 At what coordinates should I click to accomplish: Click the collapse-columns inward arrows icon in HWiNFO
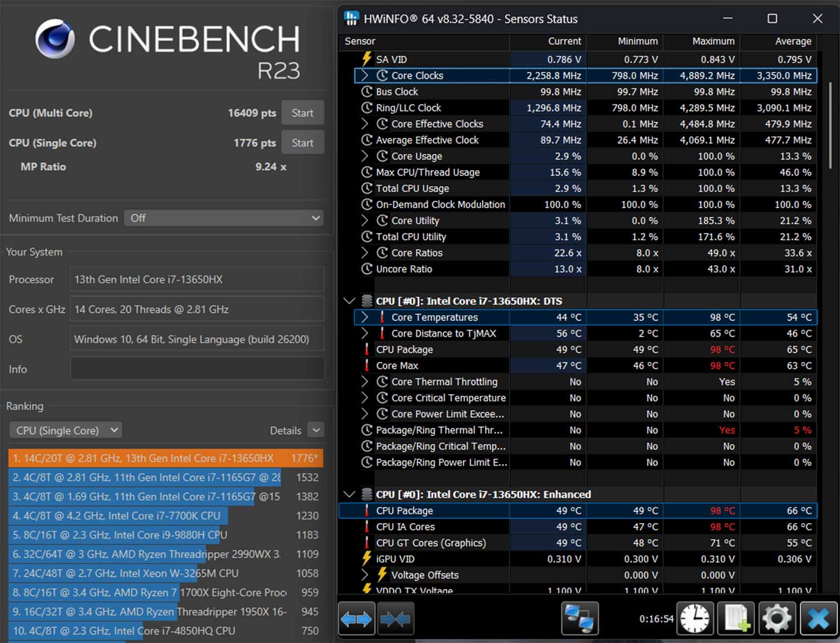tap(395, 618)
